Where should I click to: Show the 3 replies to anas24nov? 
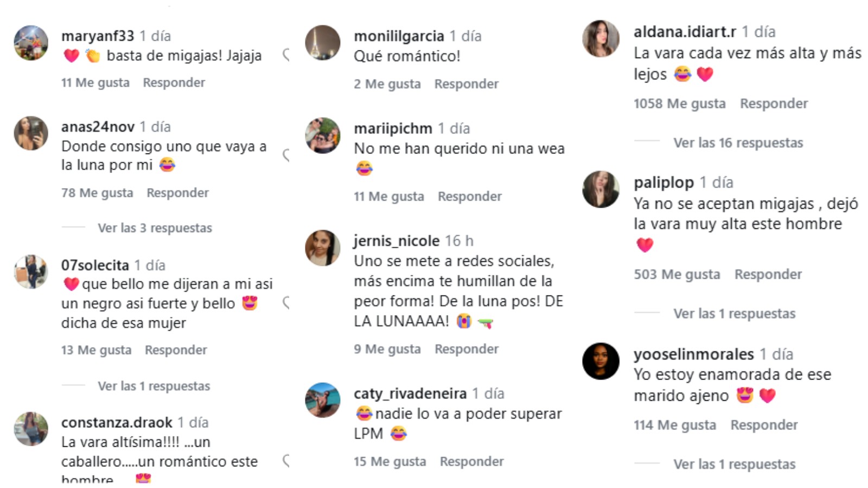pyautogui.click(x=155, y=228)
